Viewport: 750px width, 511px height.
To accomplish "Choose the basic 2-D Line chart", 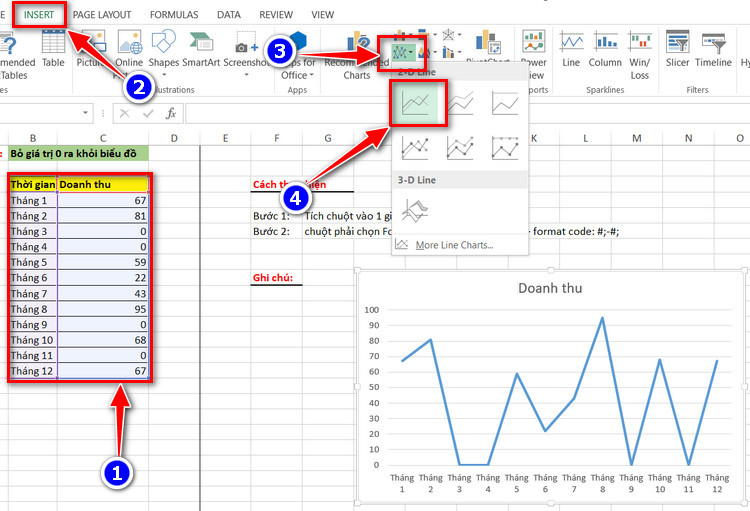I will pyautogui.click(x=415, y=103).
